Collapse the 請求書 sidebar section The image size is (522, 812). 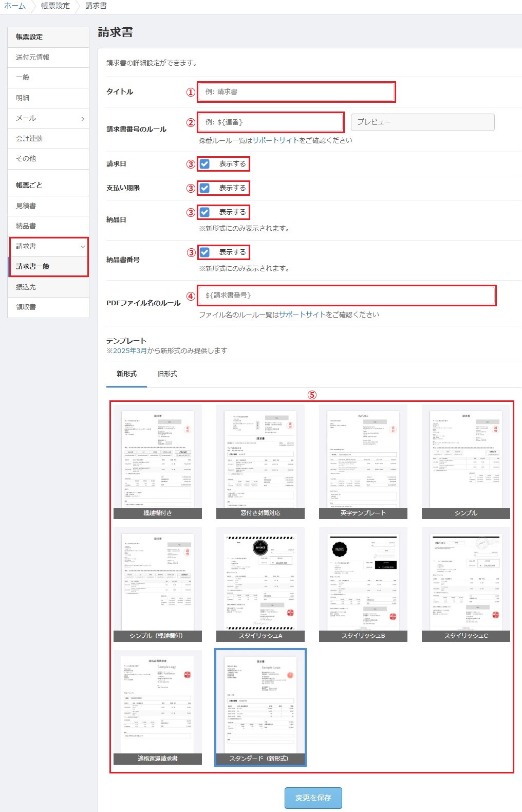(x=82, y=247)
